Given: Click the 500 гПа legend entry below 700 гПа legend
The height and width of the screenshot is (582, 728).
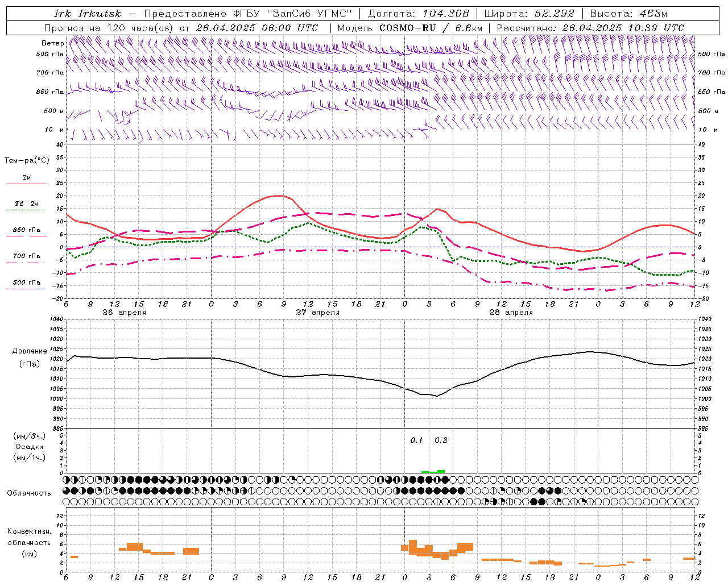Looking at the screenshot, I should coord(26,282).
